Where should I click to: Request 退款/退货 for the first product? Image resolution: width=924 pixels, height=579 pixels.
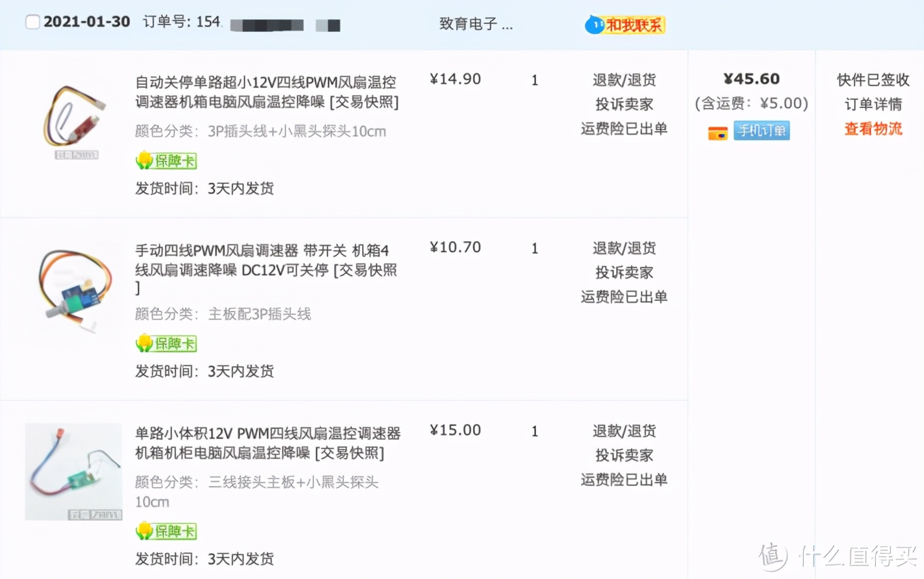pos(623,80)
